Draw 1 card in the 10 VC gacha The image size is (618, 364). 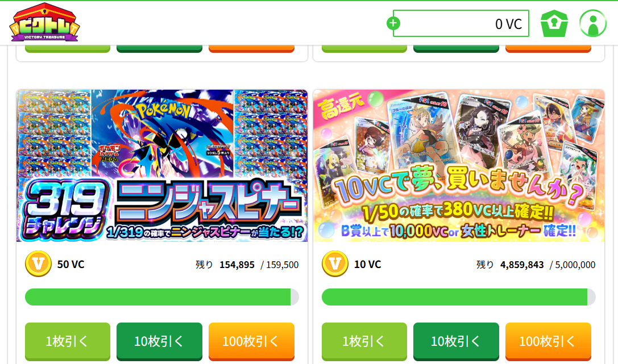click(x=364, y=341)
